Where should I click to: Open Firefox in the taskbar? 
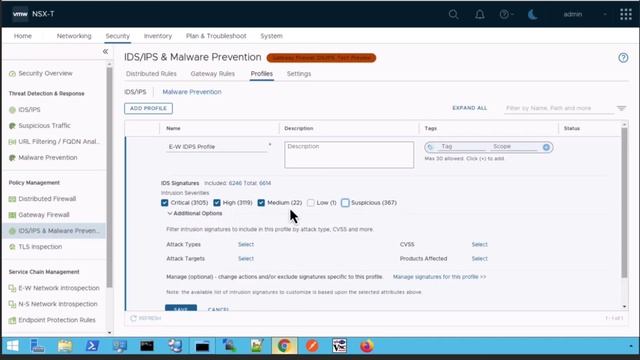[x=367, y=346]
